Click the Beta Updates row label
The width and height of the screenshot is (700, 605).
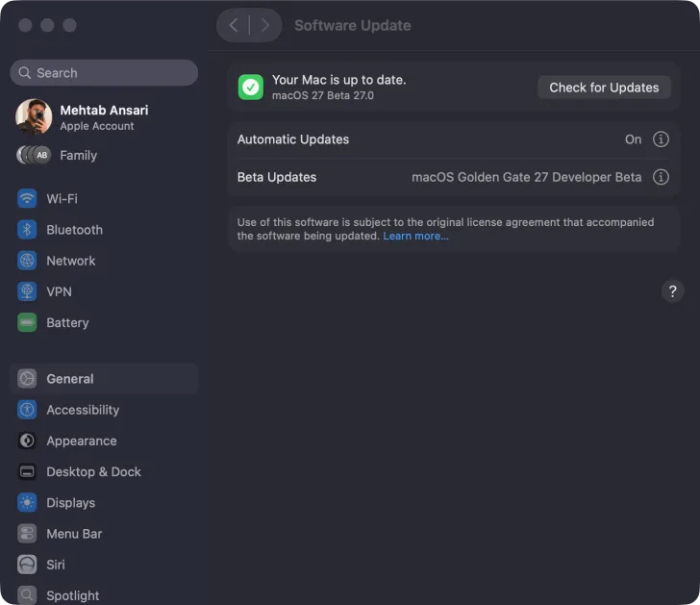pos(277,177)
